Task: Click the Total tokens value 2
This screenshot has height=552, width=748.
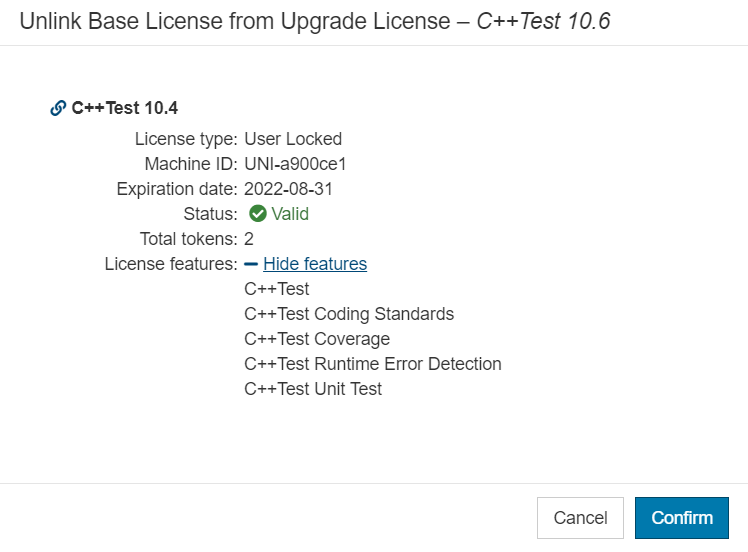Action: tap(249, 239)
